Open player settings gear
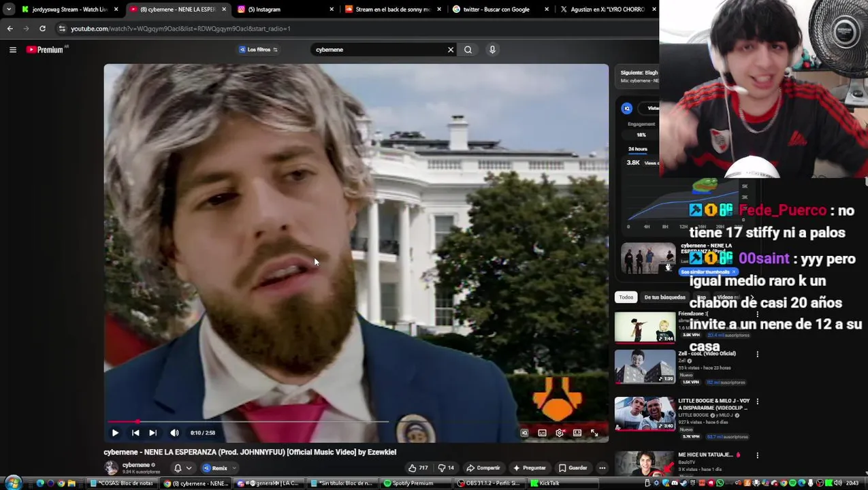This screenshot has width=868, height=490. [560, 433]
